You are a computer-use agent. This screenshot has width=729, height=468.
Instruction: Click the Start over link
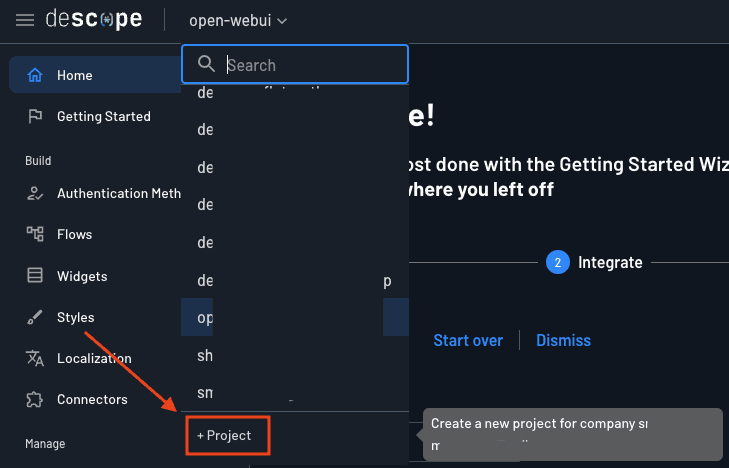coord(468,340)
